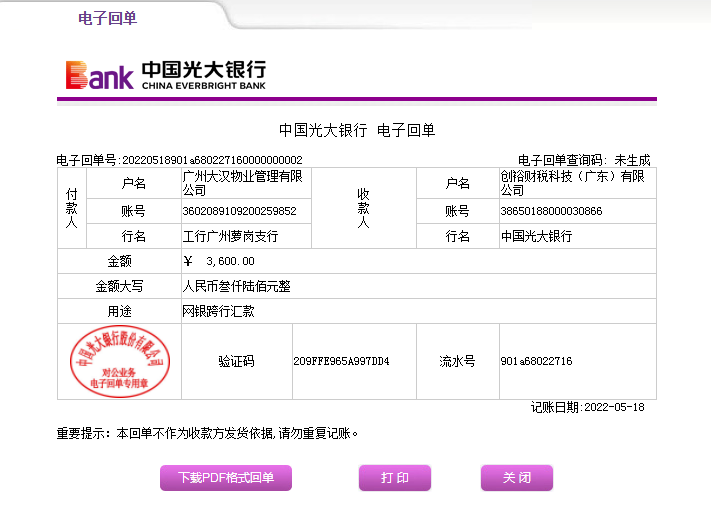
Task: Click the 打印 button
Action: (394, 478)
